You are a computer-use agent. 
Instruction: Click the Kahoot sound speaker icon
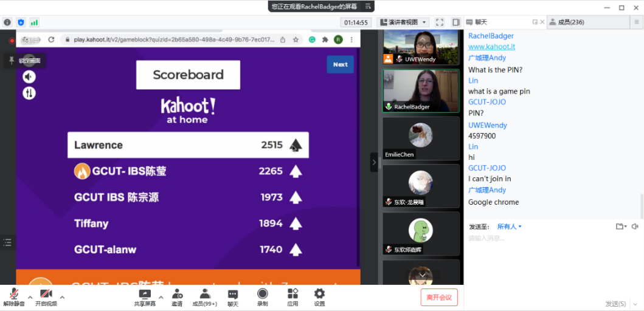click(x=29, y=77)
